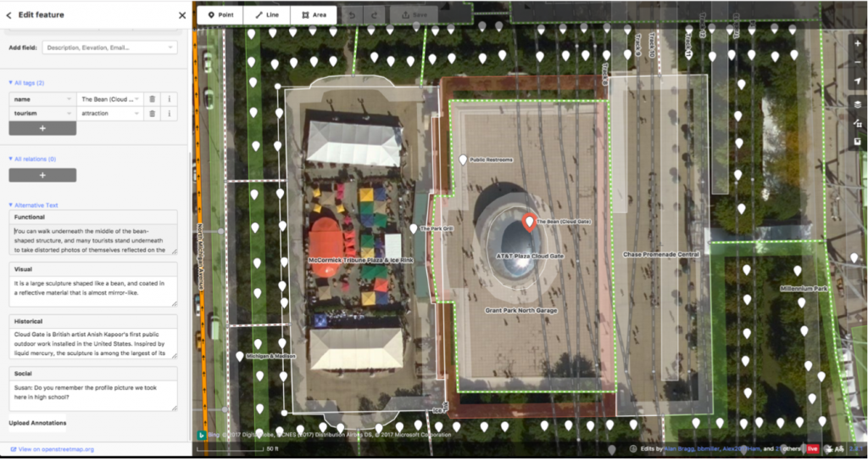Go back using the Edit feature arrow

(x=8, y=15)
